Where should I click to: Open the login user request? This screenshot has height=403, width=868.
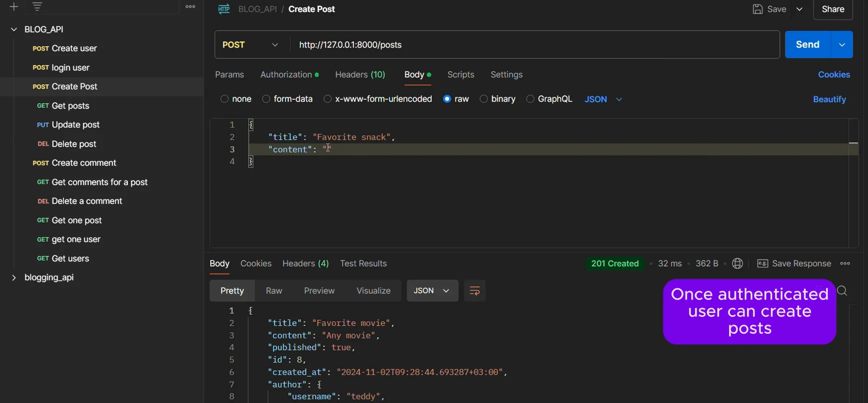[70, 67]
